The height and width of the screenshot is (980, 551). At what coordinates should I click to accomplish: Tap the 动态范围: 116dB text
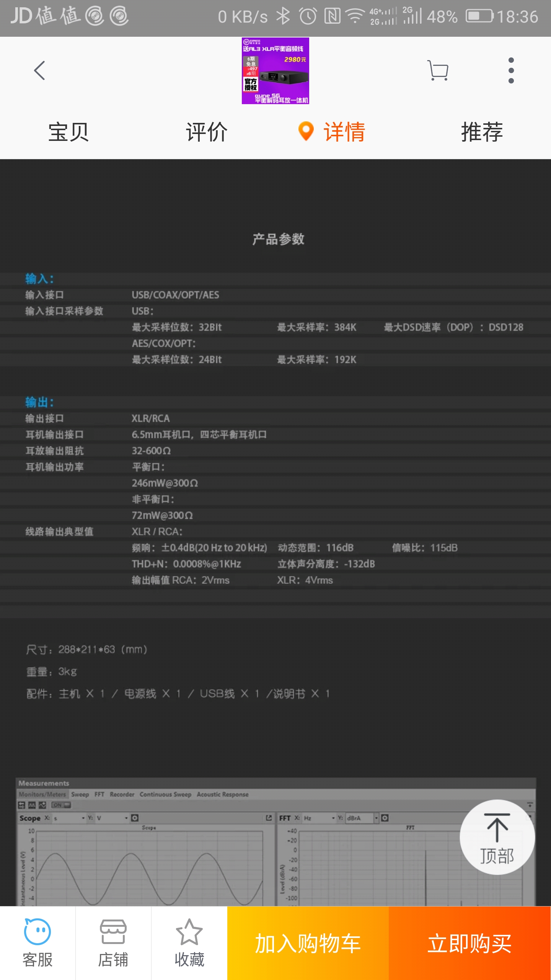316,548
